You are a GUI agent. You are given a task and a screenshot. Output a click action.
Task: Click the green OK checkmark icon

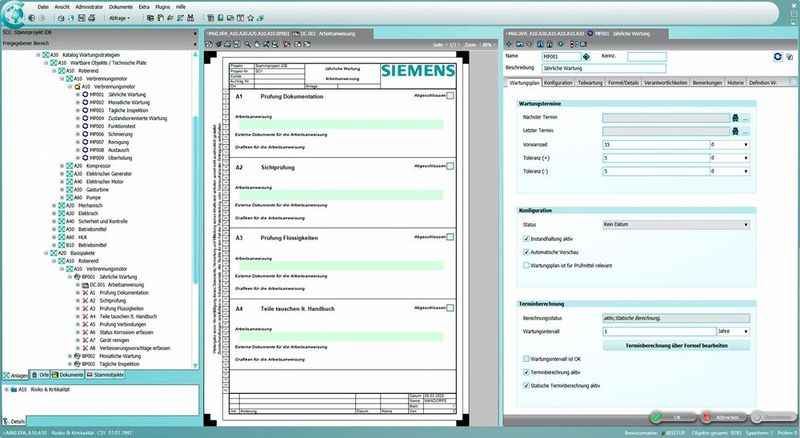pyautogui.click(x=656, y=417)
